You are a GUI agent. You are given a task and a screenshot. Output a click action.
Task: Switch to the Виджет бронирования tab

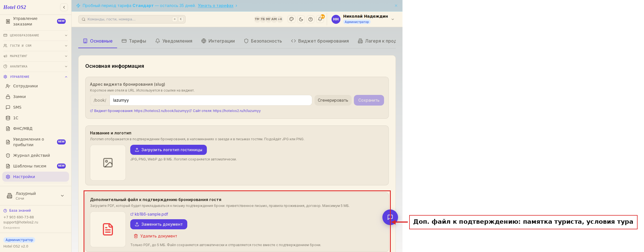point(320,41)
